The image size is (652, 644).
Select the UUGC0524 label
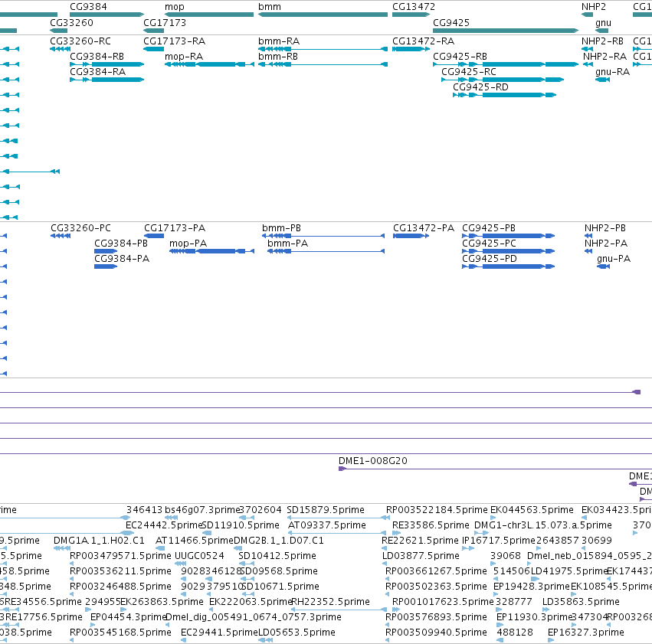[199, 556]
